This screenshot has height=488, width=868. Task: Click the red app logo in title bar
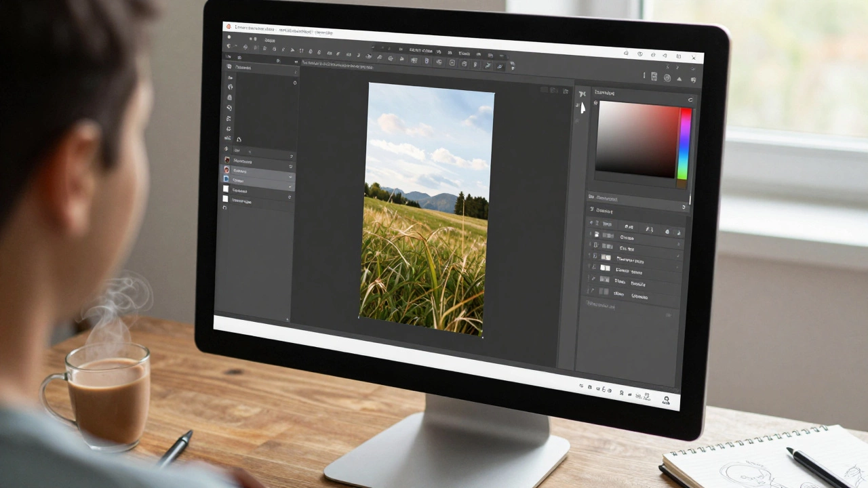(228, 27)
